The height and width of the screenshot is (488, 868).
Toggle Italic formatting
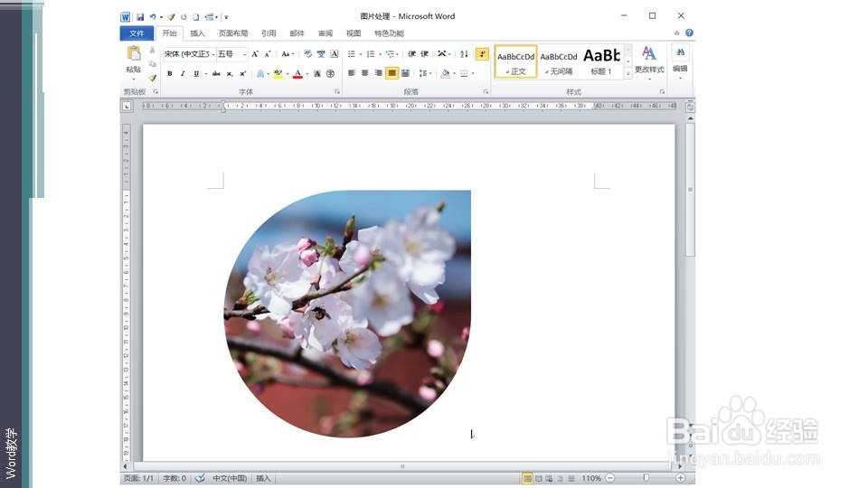[183, 73]
